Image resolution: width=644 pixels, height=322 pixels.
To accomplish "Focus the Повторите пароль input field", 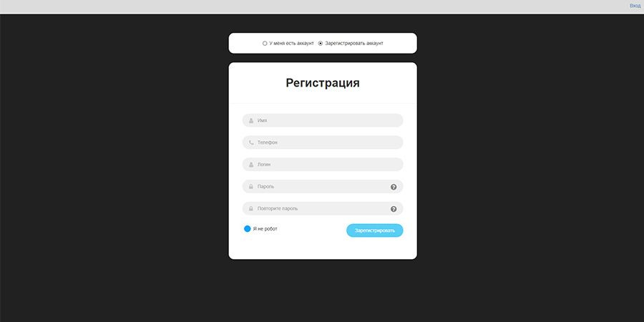I will [x=323, y=209].
